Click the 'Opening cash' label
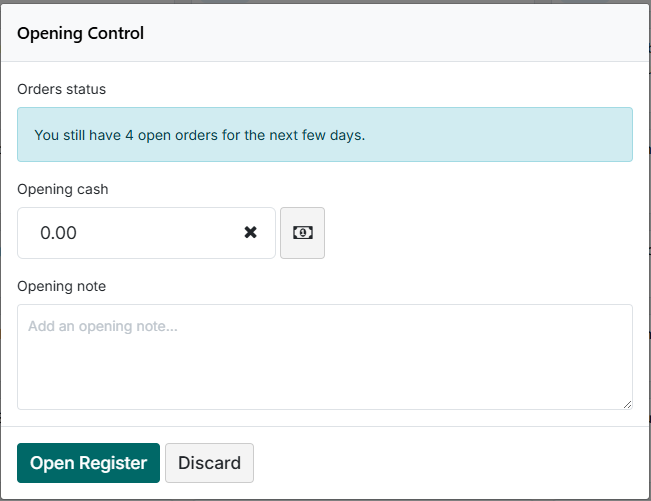 [x=63, y=189]
